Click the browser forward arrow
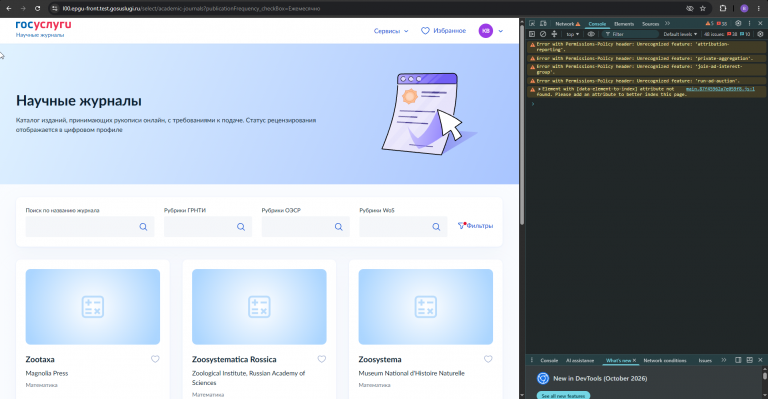768x399 pixels. click(x=23, y=8)
